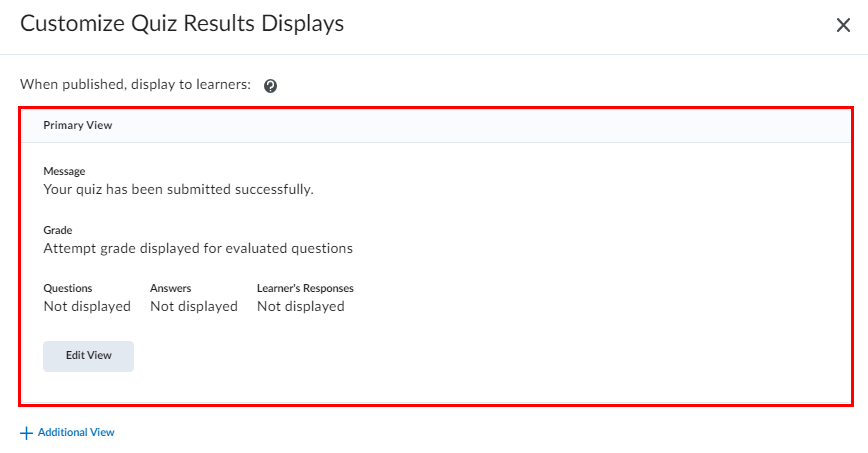Click the Message field label

(x=64, y=171)
